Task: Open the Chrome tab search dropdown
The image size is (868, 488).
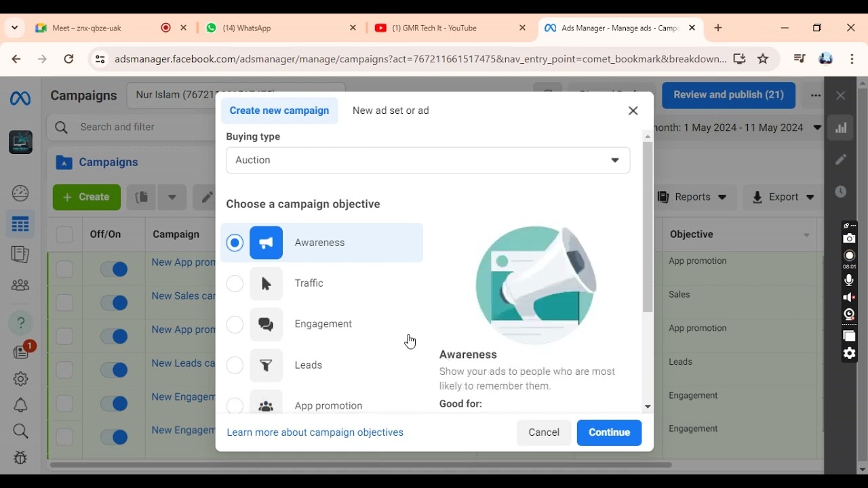Action: [x=15, y=28]
